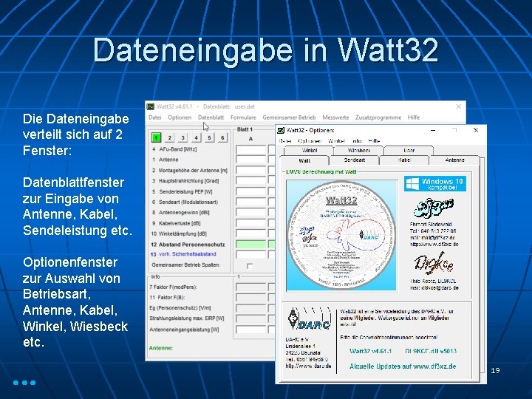Click the DL9KCE.dll v5013 text
Image resolution: width=532 pixels, height=399 pixels.
pos(431,351)
